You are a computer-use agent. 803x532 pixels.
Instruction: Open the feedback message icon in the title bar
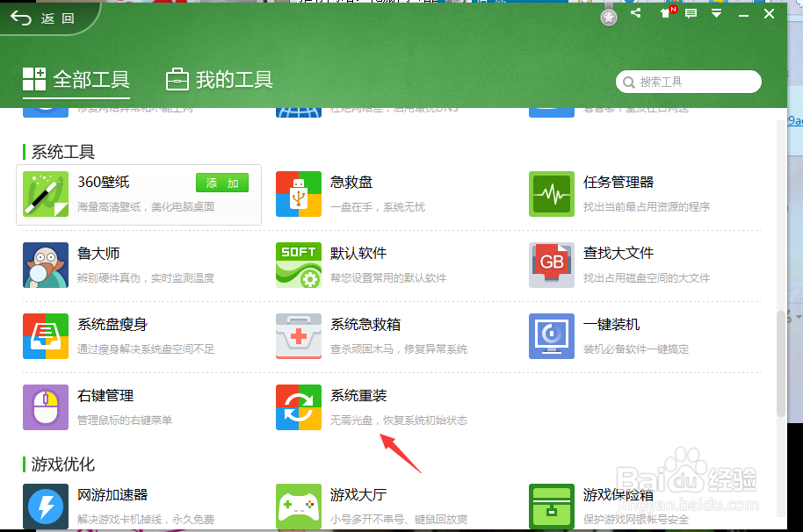(x=691, y=14)
